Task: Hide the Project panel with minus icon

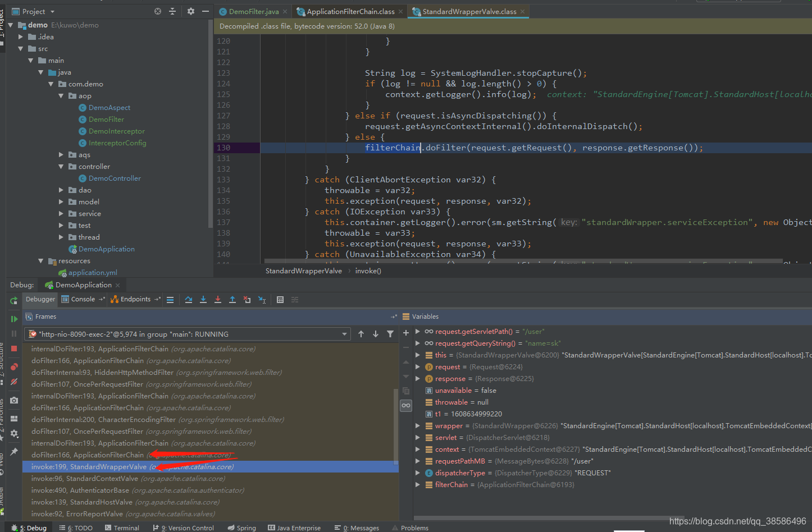Action: point(206,11)
